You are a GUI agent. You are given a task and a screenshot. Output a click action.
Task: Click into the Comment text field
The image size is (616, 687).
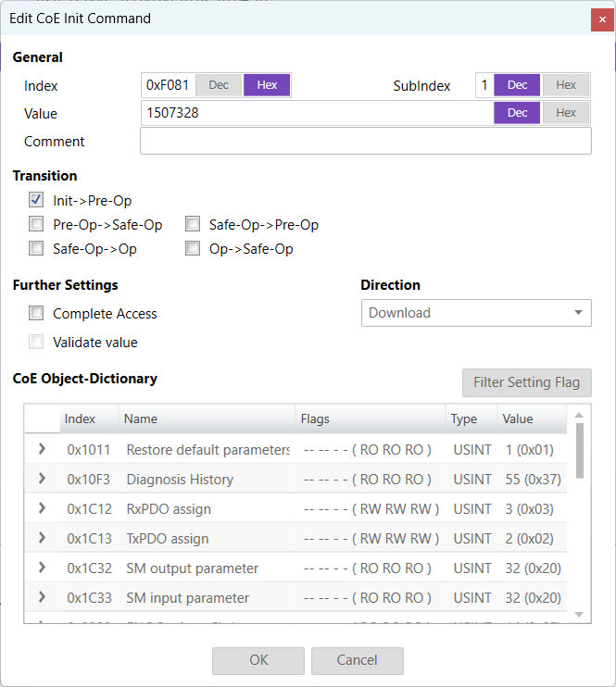tap(365, 142)
